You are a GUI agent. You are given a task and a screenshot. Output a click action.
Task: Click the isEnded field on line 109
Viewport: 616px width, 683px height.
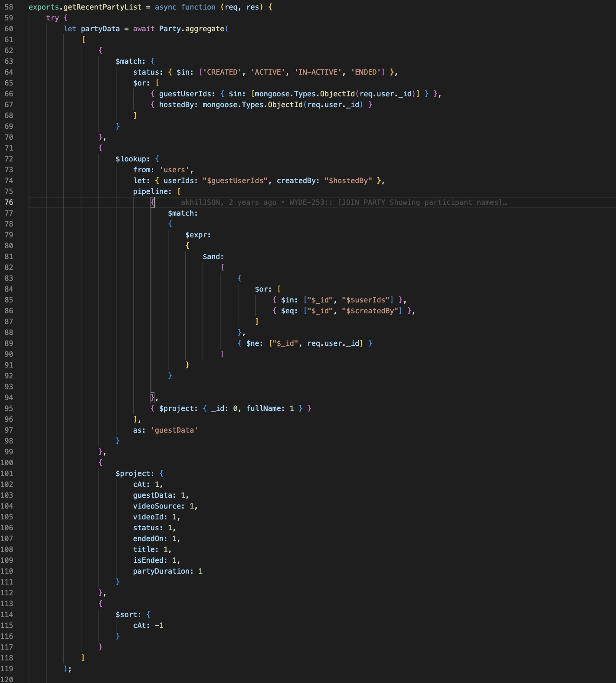[148, 560]
